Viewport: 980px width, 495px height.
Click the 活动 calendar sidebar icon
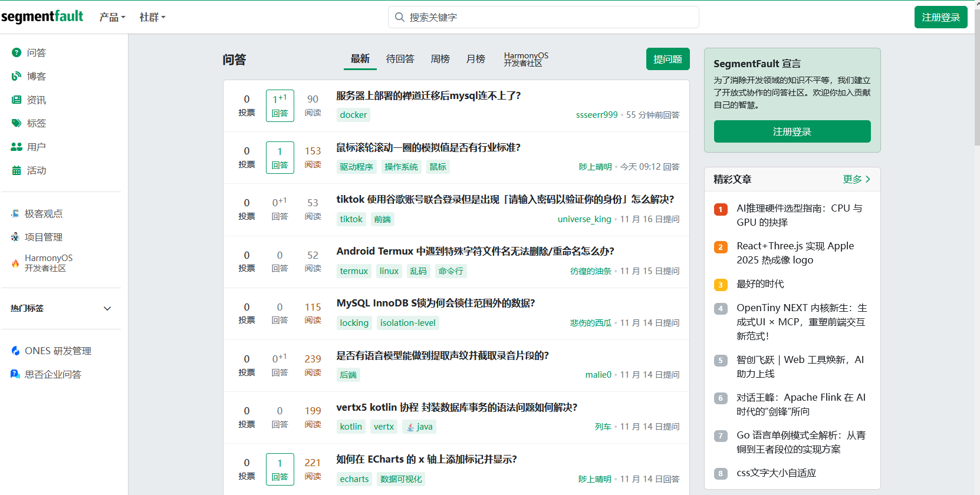click(x=17, y=170)
